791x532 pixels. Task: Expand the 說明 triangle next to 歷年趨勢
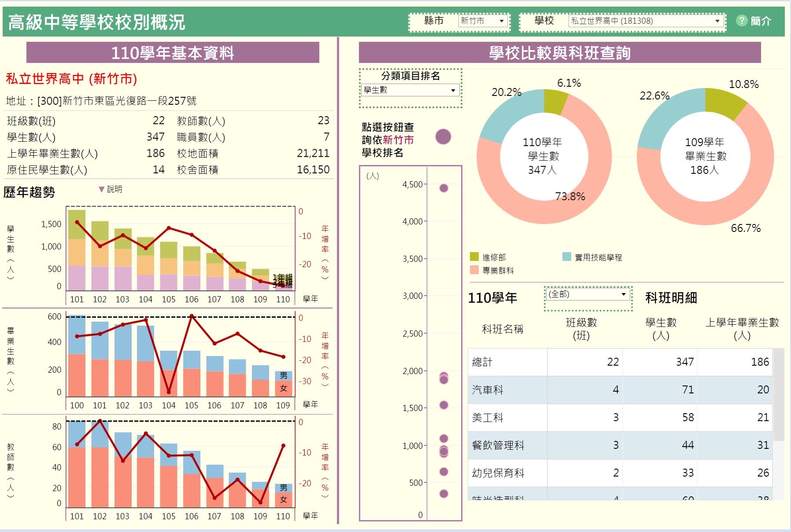point(102,189)
